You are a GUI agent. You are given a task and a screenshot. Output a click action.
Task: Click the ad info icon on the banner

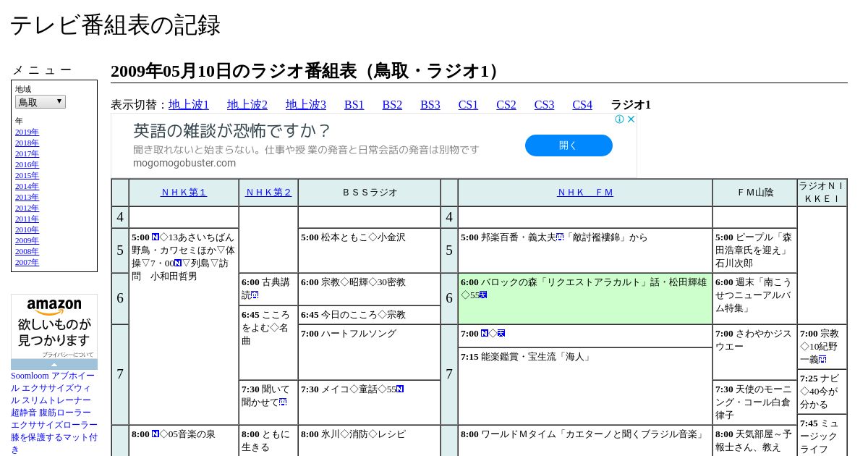(620, 119)
